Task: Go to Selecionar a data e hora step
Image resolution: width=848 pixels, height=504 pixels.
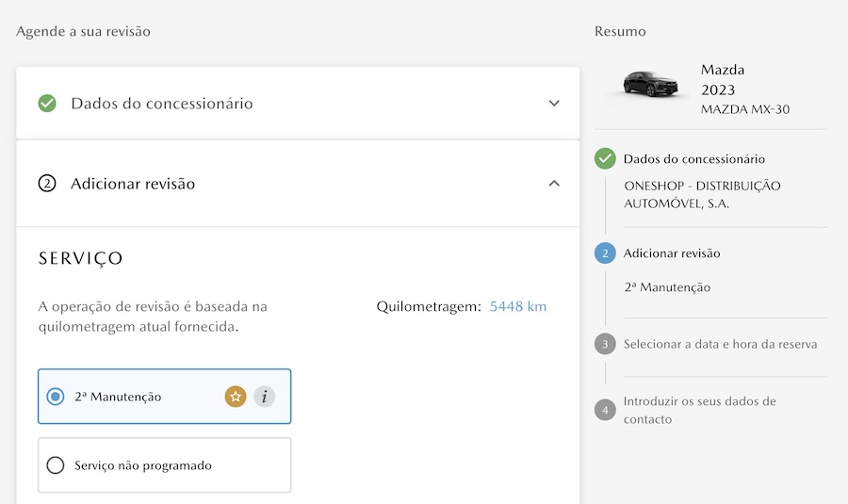Action: [x=720, y=344]
